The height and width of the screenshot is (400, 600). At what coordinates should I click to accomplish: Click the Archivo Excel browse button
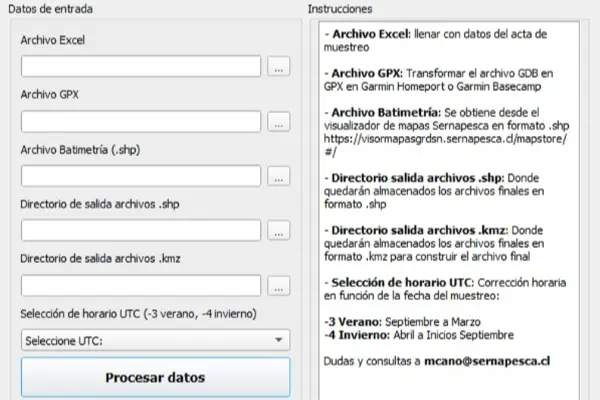[x=279, y=67]
